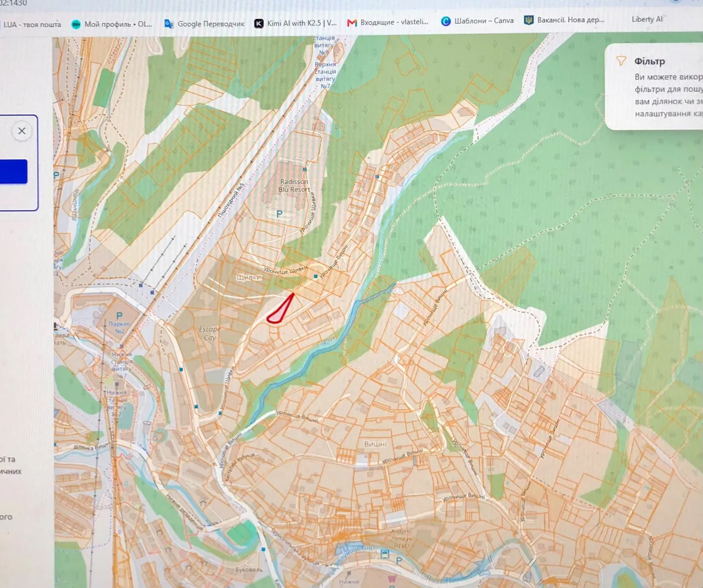This screenshot has height=588, width=703.
Task: Click the OLX favicon in bookmarks bar
Action: [76, 24]
